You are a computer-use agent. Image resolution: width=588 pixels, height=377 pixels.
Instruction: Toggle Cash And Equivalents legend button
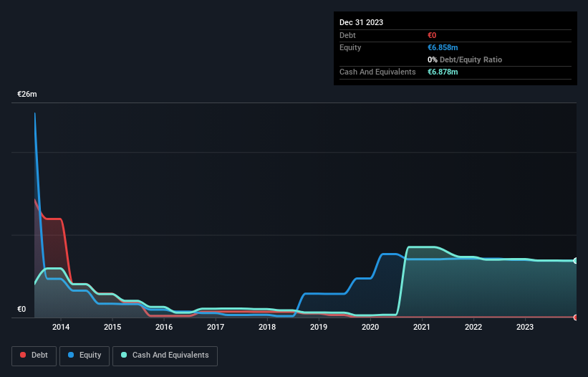tap(165, 355)
